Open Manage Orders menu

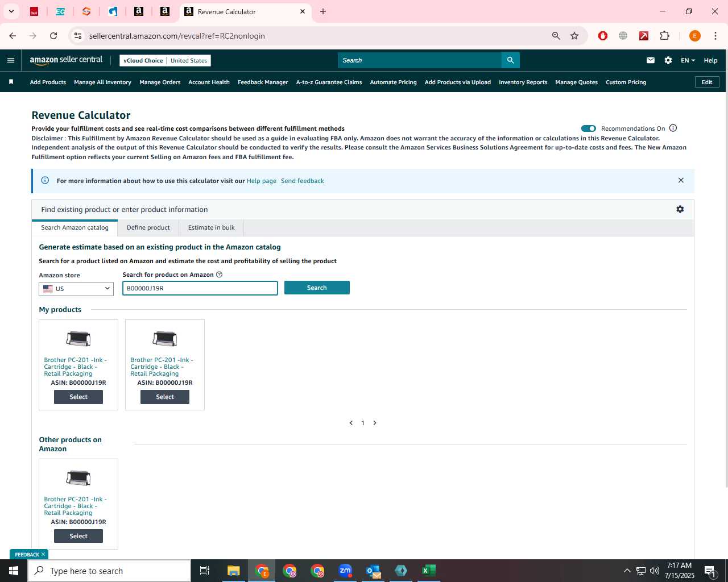pyautogui.click(x=160, y=82)
